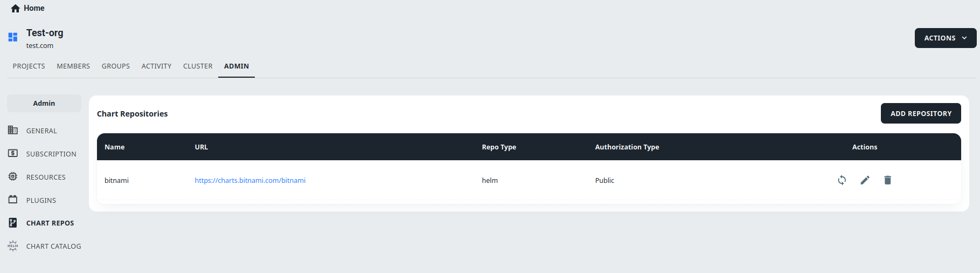
Task: Click the Home house icon
Action: tap(15, 8)
